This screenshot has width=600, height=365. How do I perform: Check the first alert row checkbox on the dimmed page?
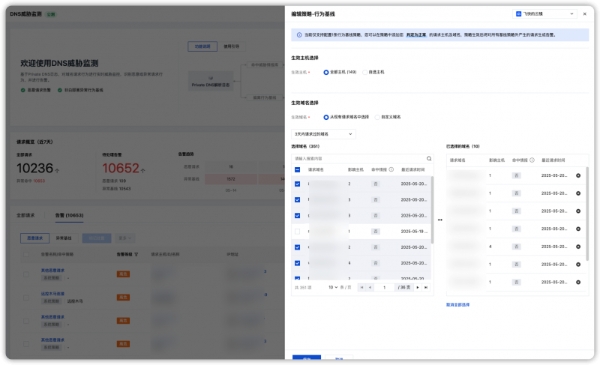tap(26, 274)
